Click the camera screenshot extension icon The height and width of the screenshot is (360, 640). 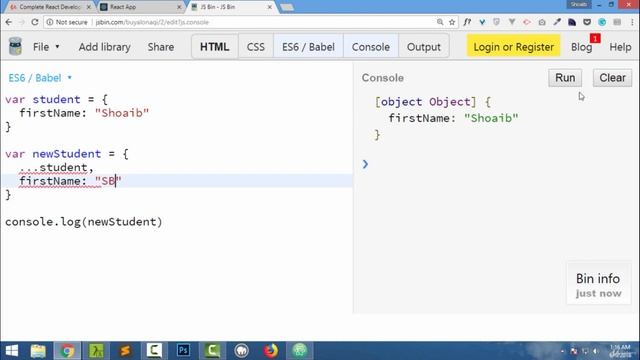542,22
